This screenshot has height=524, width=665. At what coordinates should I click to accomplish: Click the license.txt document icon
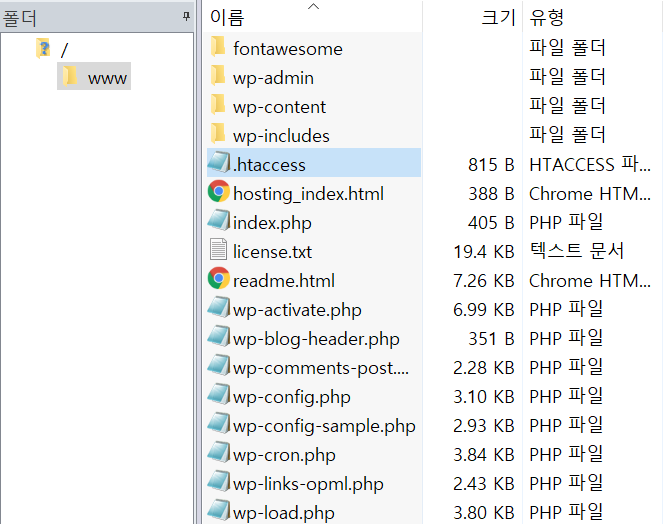[x=218, y=249]
